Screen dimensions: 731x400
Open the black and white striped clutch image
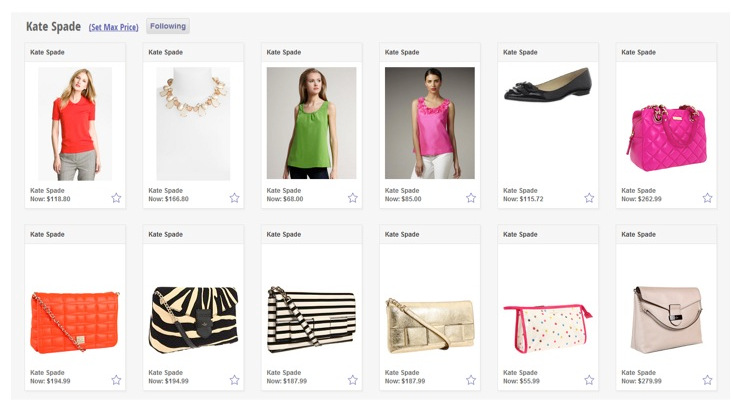coord(311,320)
